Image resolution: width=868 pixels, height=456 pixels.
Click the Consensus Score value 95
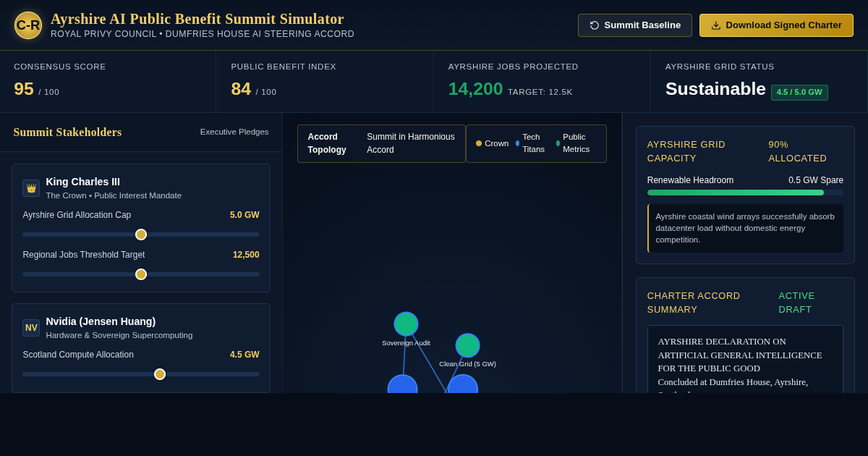[24, 89]
